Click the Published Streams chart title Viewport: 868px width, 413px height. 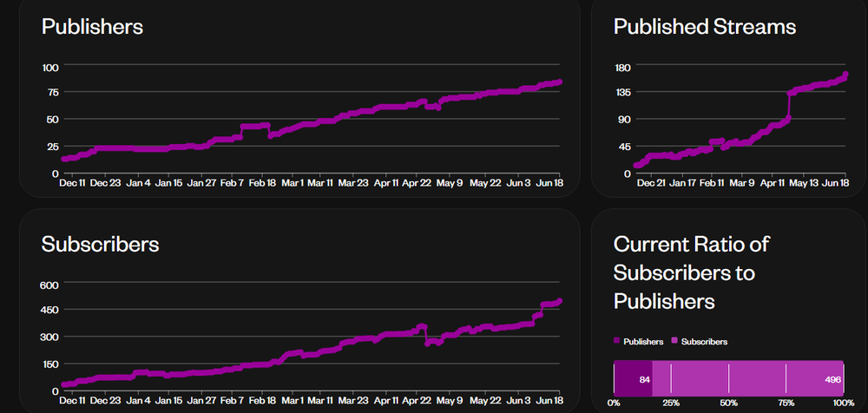click(x=705, y=27)
